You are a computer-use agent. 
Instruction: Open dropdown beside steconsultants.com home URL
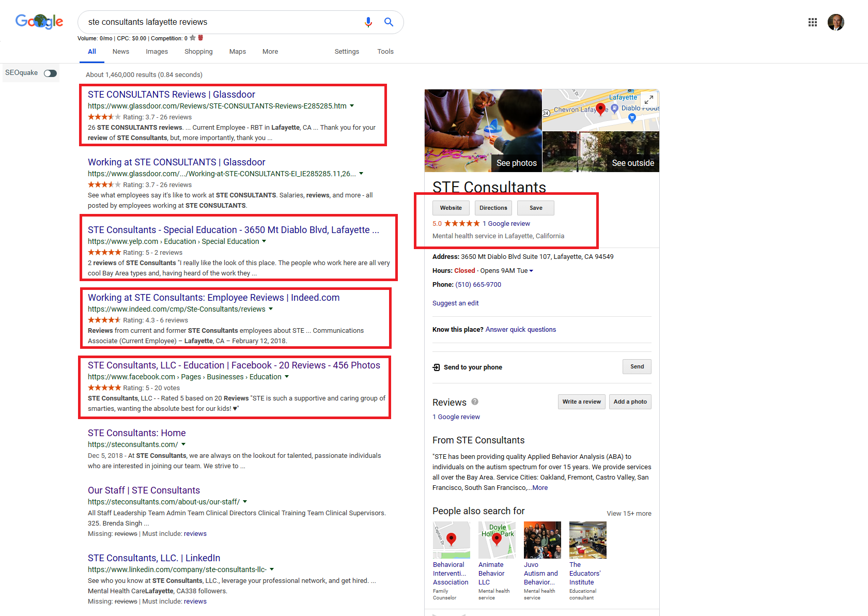coord(183,444)
